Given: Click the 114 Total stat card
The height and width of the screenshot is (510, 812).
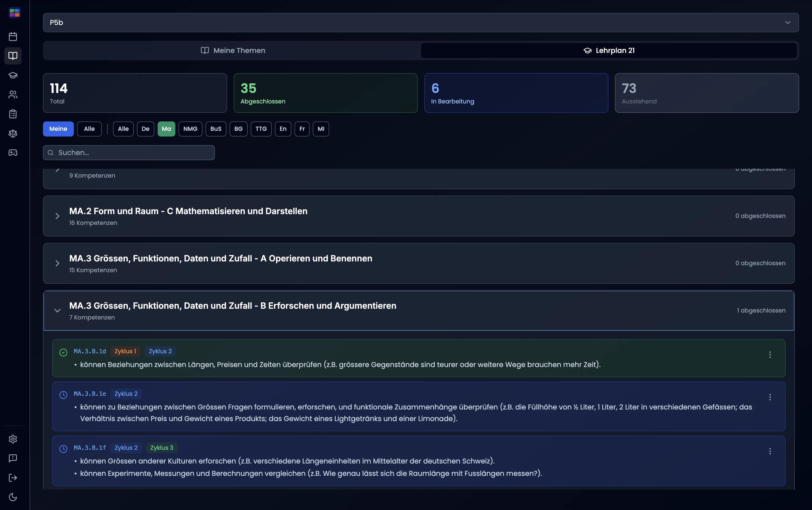Looking at the screenshot, I should [135, 93].
